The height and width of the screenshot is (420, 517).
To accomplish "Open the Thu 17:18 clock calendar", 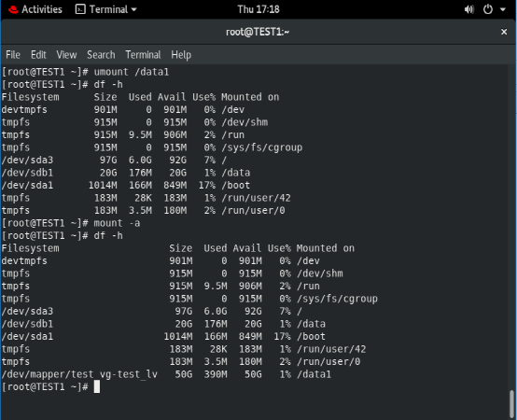I will [258, 9].
